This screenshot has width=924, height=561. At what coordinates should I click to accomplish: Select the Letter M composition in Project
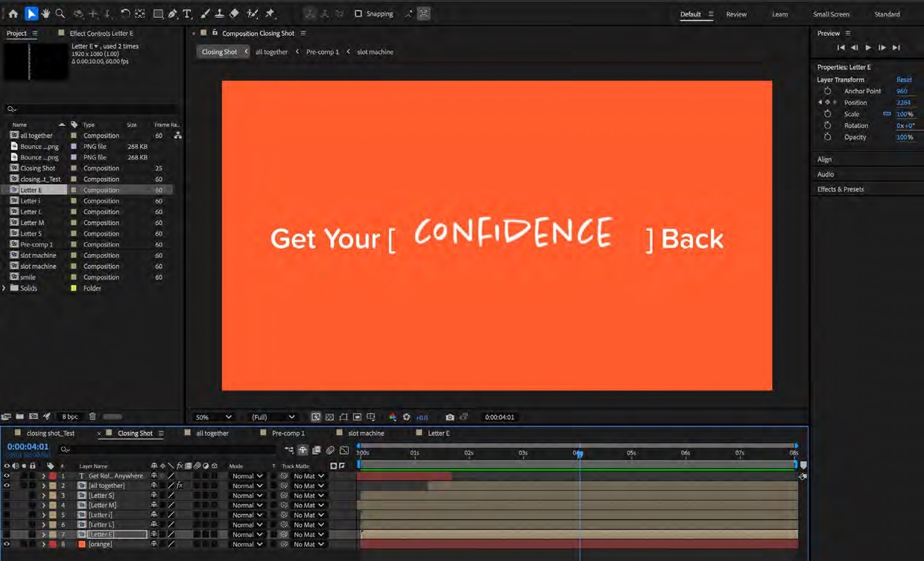click(32, 223)
